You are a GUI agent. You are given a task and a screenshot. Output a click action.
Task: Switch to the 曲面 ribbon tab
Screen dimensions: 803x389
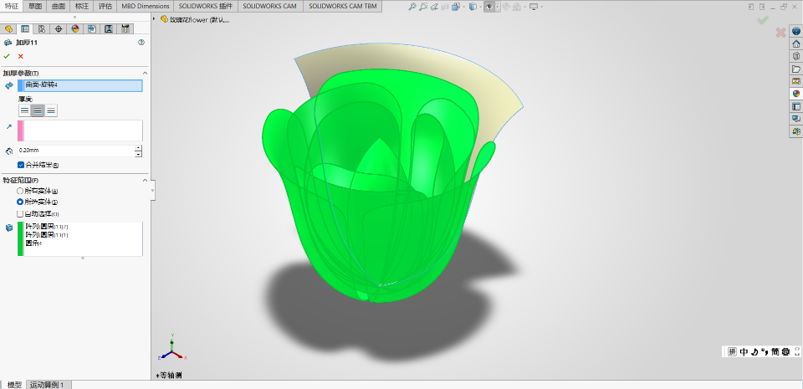click(58, 6)
